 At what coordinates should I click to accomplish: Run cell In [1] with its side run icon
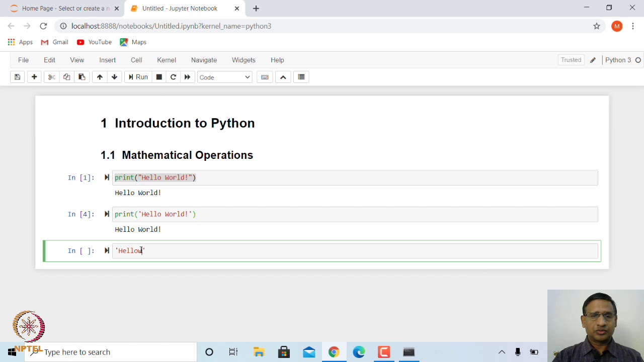tap(107, 177)
